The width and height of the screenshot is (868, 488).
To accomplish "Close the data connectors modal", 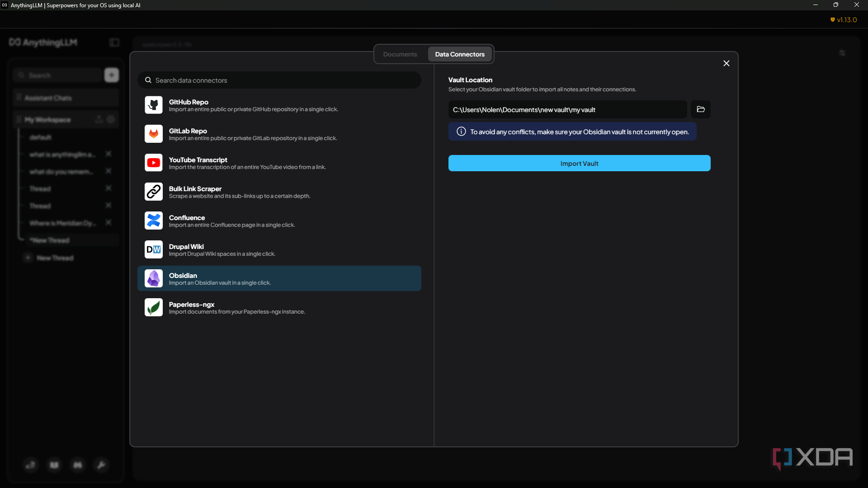I will pos(726,63).
